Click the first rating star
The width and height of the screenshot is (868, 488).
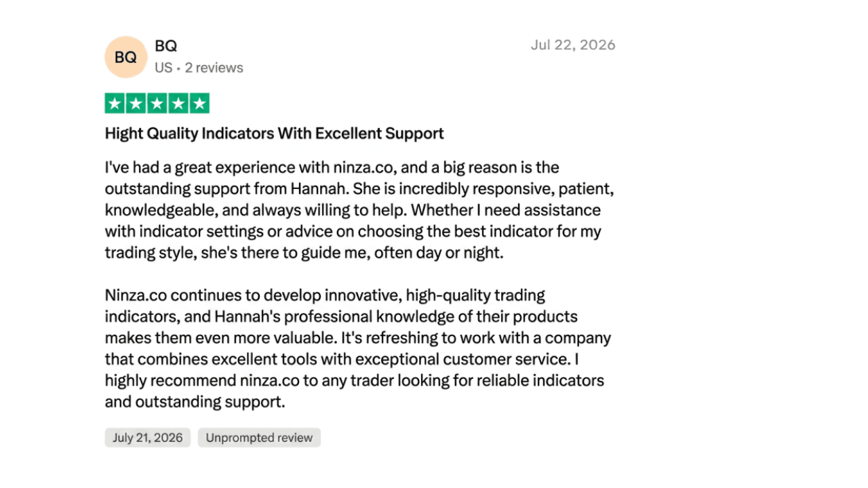115,104
